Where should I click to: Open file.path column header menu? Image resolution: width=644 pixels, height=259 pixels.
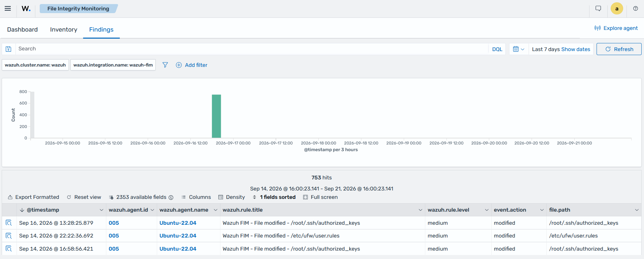pyautogui.click(x=637, y=210)
